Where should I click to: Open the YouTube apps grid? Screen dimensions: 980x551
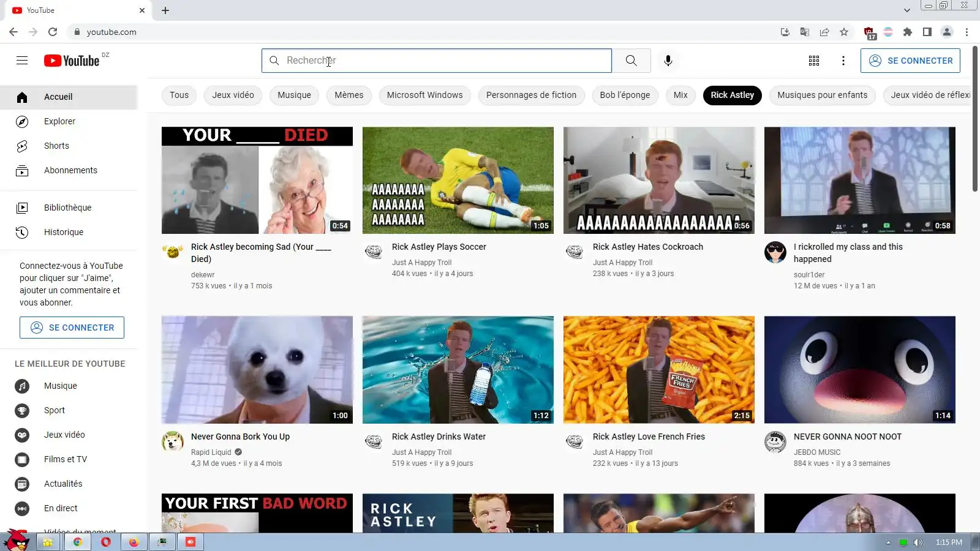(x=814, y=61)
